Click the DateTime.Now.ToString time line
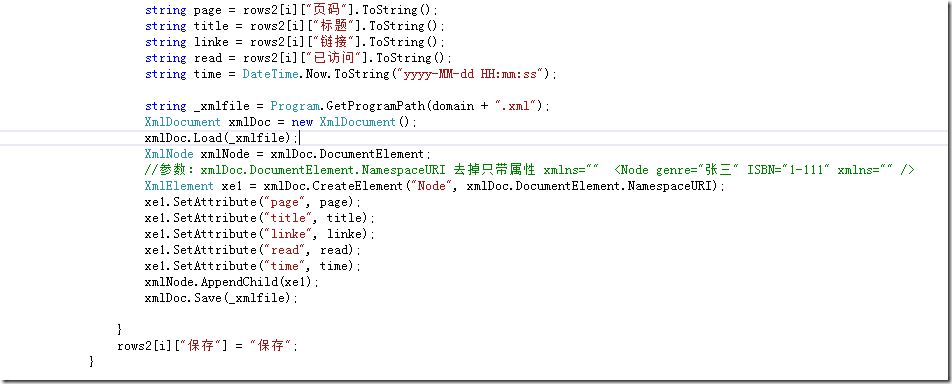 pos(351,74)
